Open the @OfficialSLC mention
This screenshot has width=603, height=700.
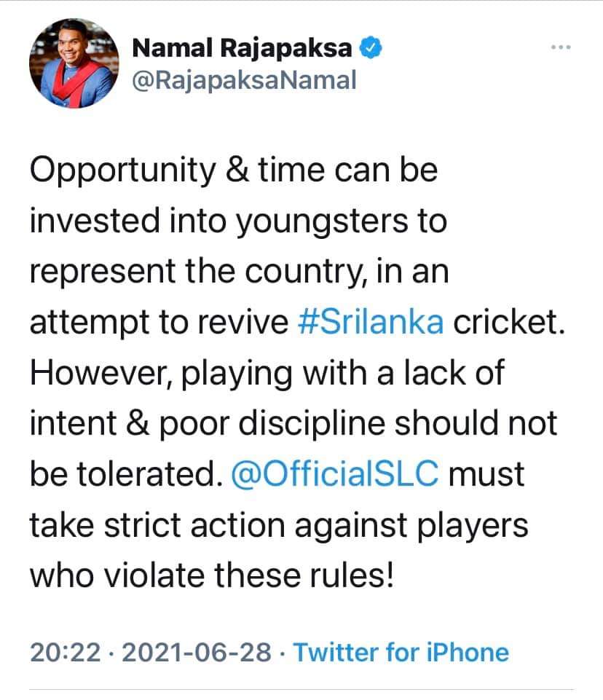pyautogui.click(x=335, y=473)
